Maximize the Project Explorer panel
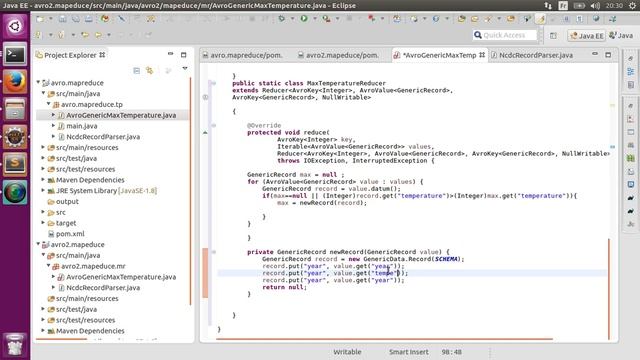The height and width of the screenshot is (360, 640). click(x=183, y=55)
